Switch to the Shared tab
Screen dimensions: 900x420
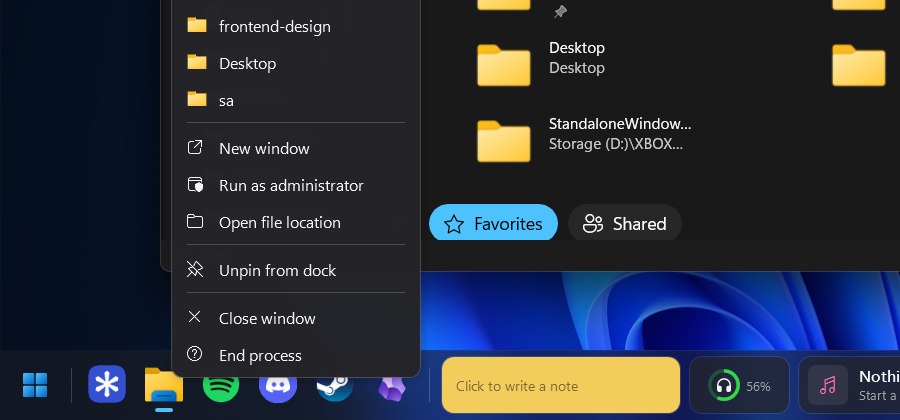(624, 223)
